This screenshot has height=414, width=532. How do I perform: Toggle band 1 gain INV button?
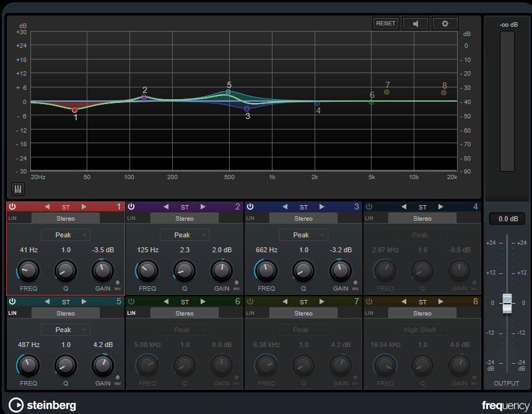[118, 283]
